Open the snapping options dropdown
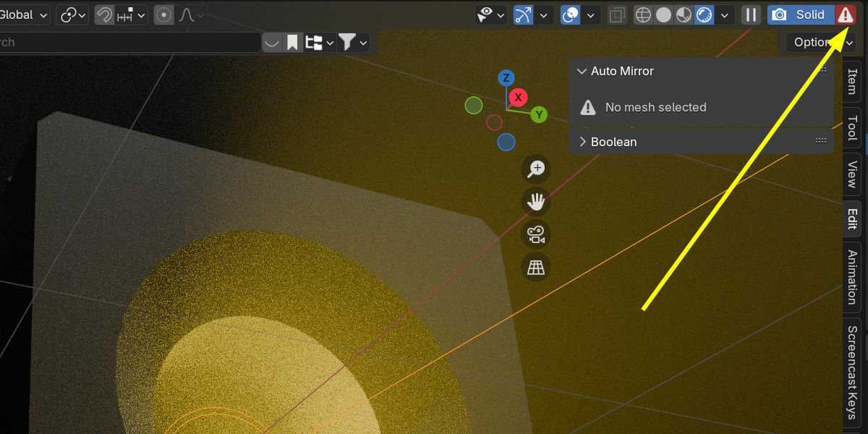 point(131,14)
